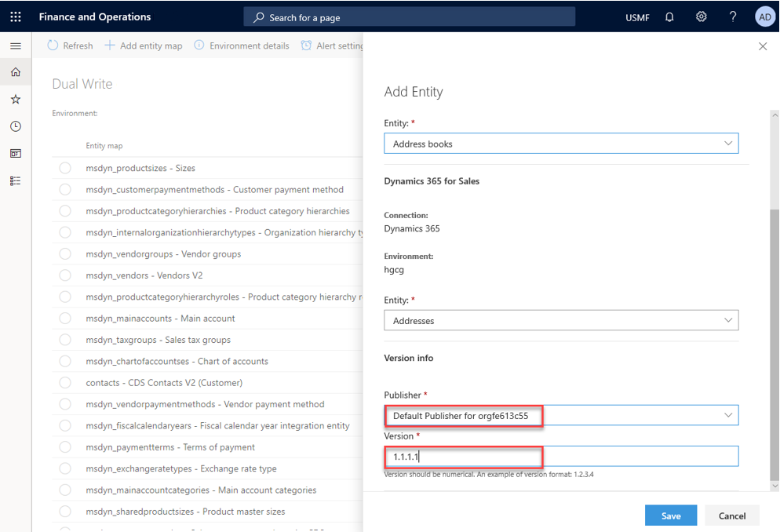Select the contacts - CDS Contacts V2 radio button
Image resolution: width=780 pixels, height=532 pixels.
65,382
